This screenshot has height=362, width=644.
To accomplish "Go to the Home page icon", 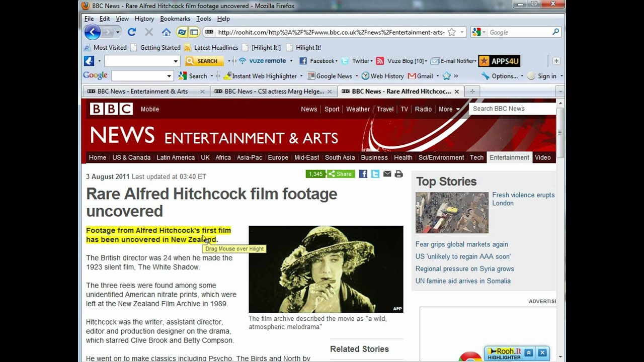I will pyautogui.click(x=166, y=32).
